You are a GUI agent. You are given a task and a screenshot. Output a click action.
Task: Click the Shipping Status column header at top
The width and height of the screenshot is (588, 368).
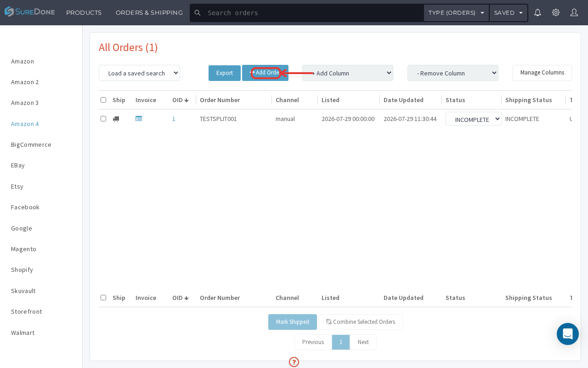click(x=528, y=100)
